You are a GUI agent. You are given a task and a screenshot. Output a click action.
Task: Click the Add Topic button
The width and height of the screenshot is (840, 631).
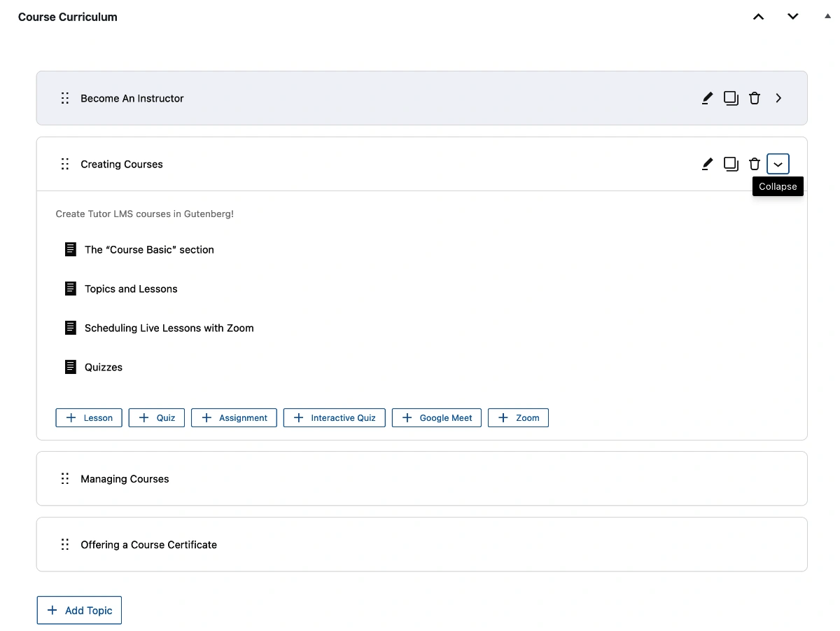tap(79, 611)
